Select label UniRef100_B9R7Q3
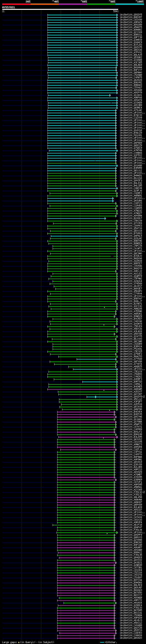Viewport: 146px width, 644px height. [131, 382]
